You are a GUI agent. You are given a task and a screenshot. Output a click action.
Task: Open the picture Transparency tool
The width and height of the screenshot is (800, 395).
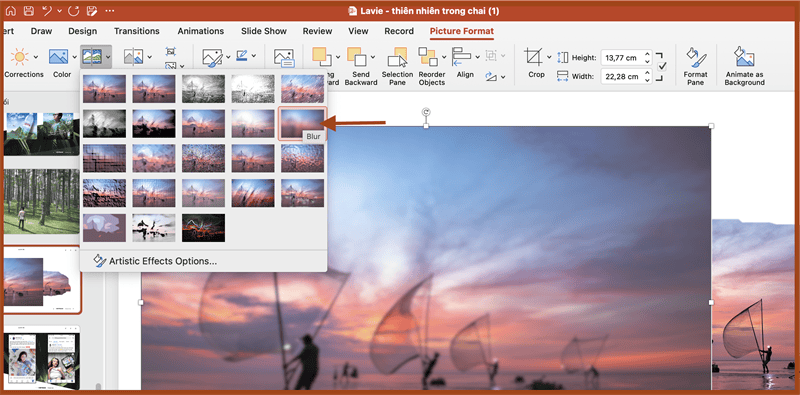click(x=134, y=57)
